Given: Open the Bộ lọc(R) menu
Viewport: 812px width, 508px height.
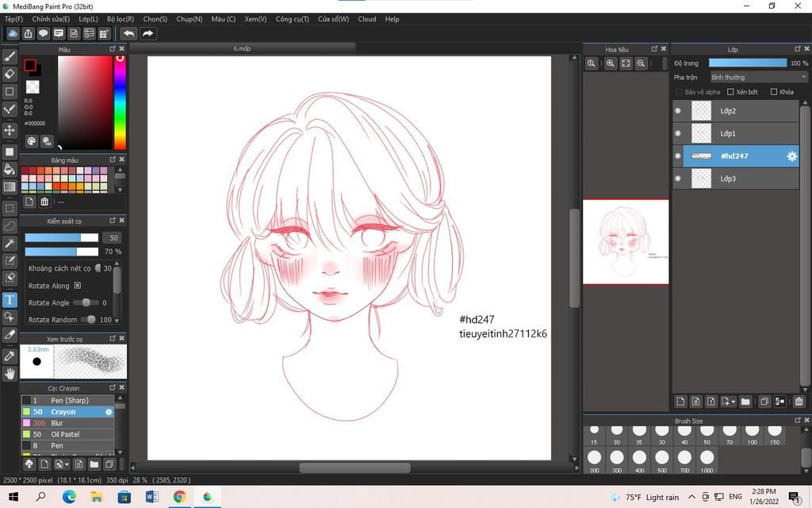Looking at the screenshot, I should pyautogui.click(x=121, y=19).
